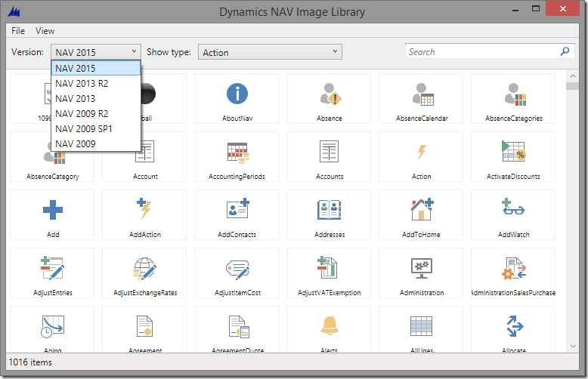Select the AbsenceCategories icon
The height and width of the screenshot is (379, 588).
(x=515, y=94)
